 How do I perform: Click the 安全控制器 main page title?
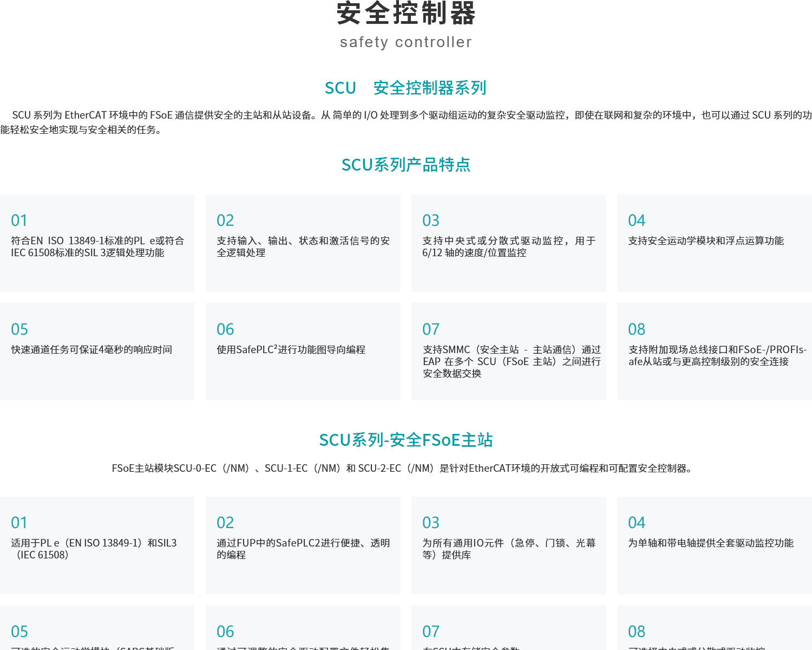(406, 14)
